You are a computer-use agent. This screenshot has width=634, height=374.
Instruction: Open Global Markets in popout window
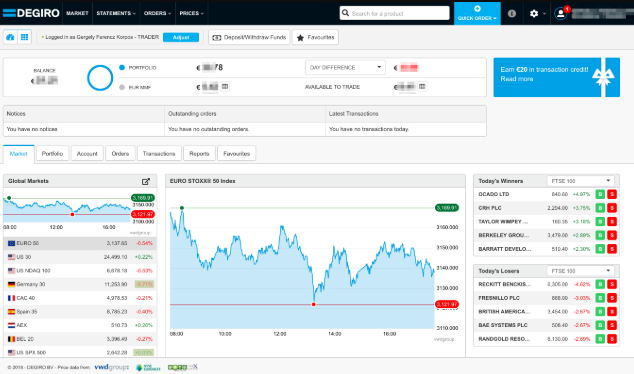[x=146, y=182]
